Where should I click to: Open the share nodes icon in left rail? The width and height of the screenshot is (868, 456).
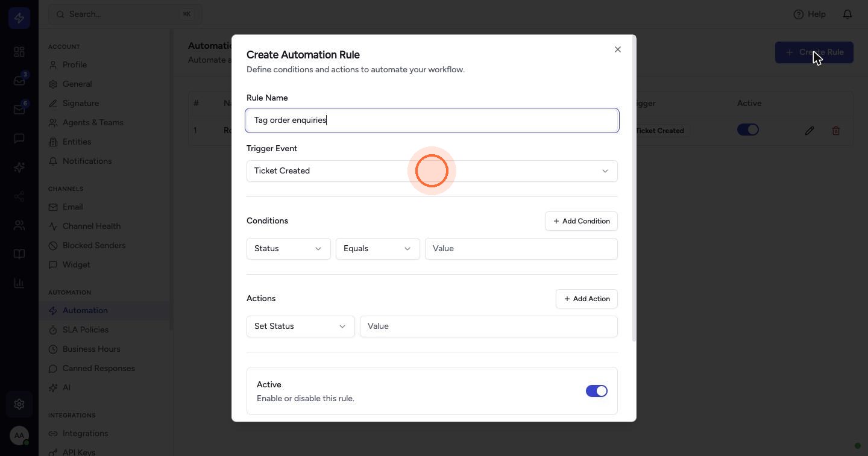[19, 196]
